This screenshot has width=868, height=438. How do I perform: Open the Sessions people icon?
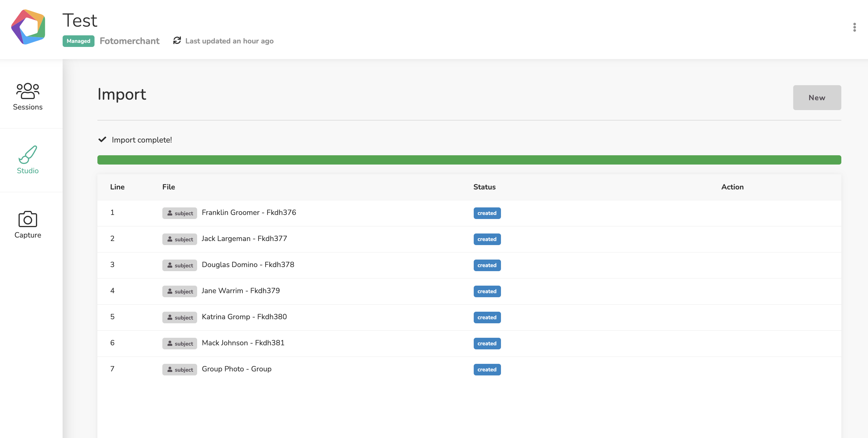click(28, 91)
